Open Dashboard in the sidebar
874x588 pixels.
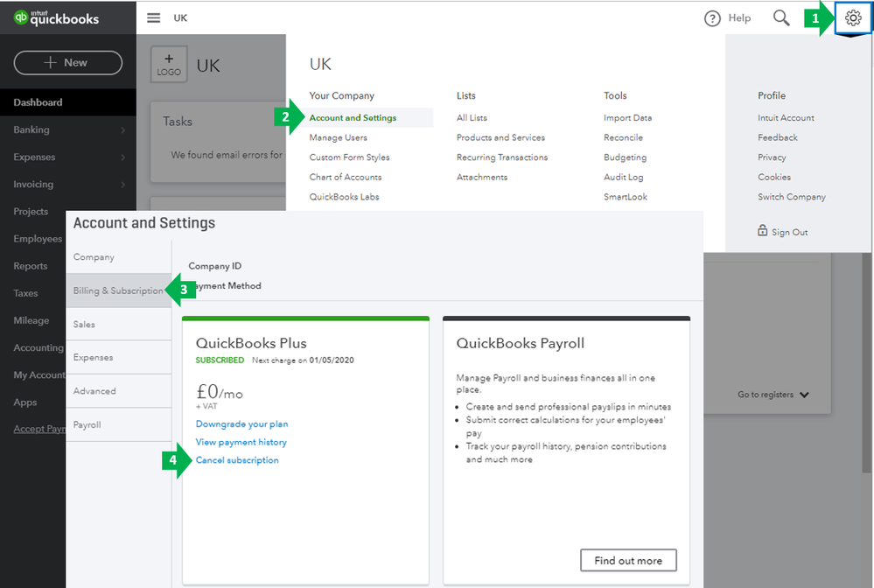[68, 102]
